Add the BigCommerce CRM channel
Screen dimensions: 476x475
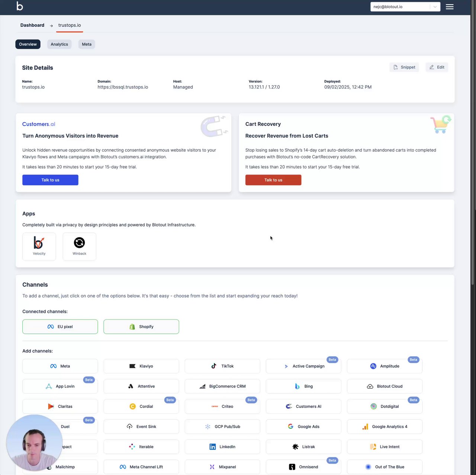tap(222, 386)
